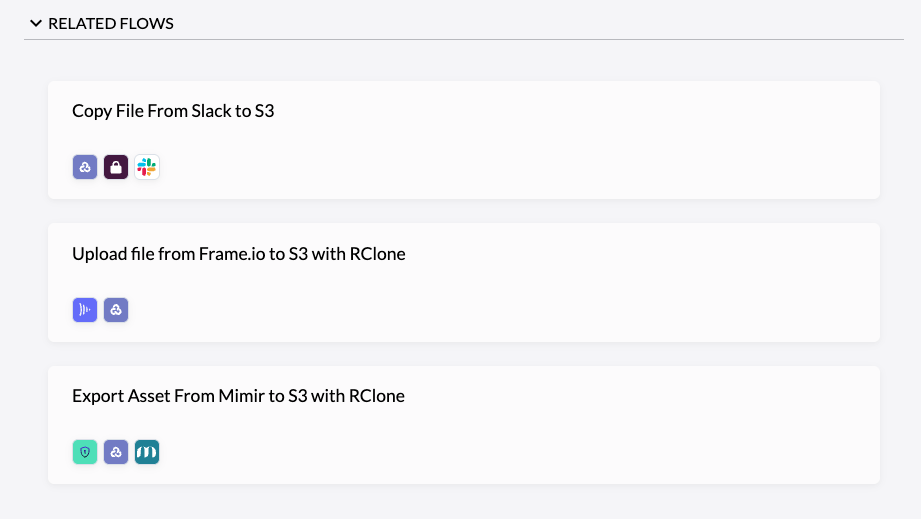The image size is (921, 519).
Task: Click empty page background below the Mimir card
Action: (464, 503)
